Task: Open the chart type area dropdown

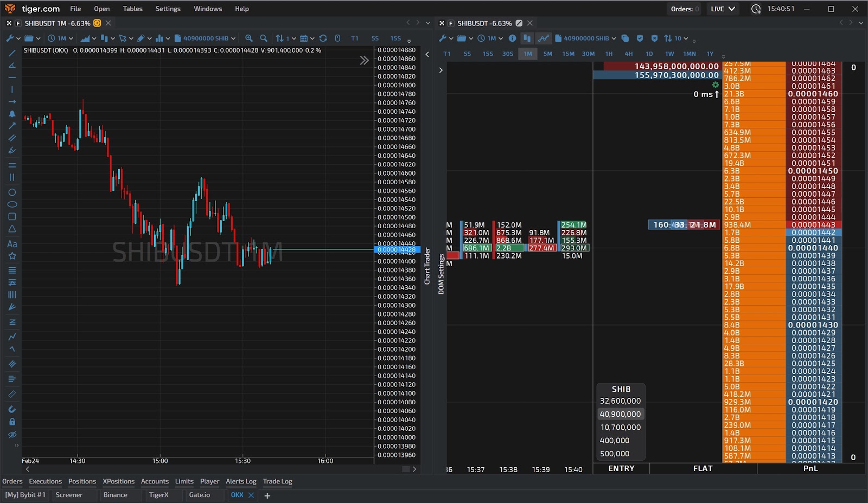Action: click(88, 38)
